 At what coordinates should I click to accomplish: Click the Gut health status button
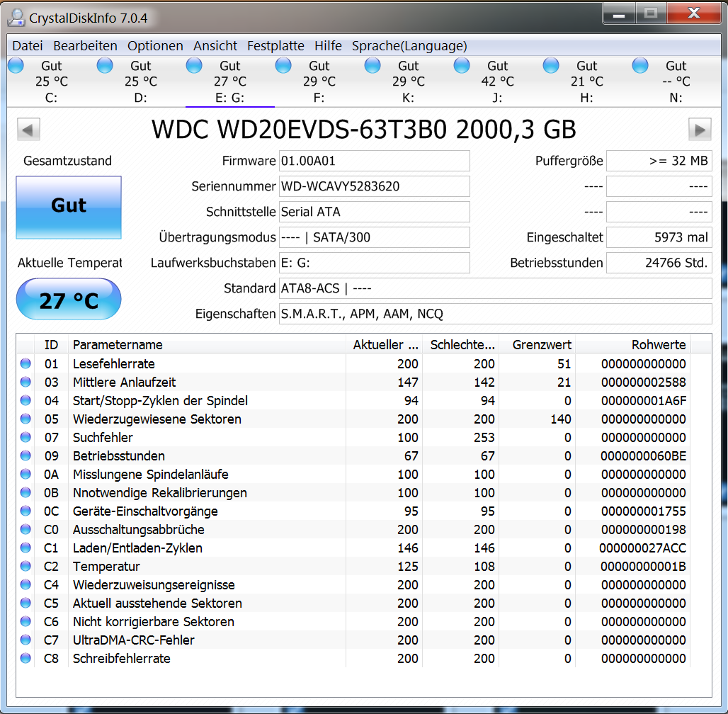pos(69,207)
